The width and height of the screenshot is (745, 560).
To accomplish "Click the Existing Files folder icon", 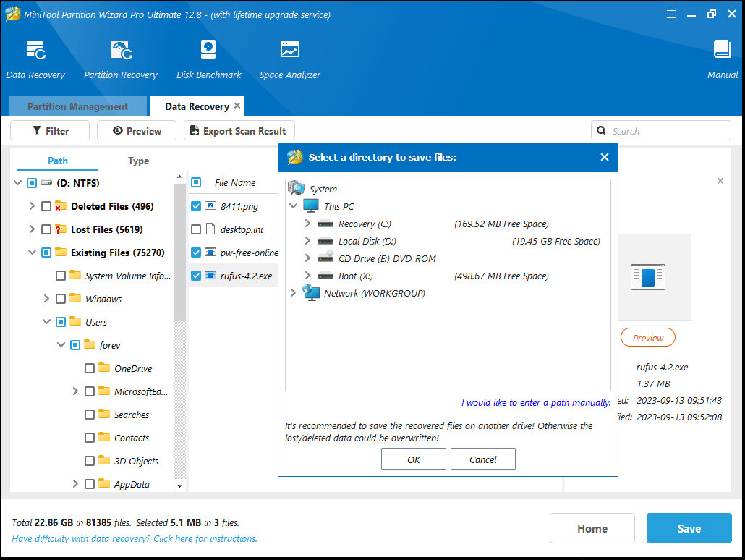I will [60, 252].
